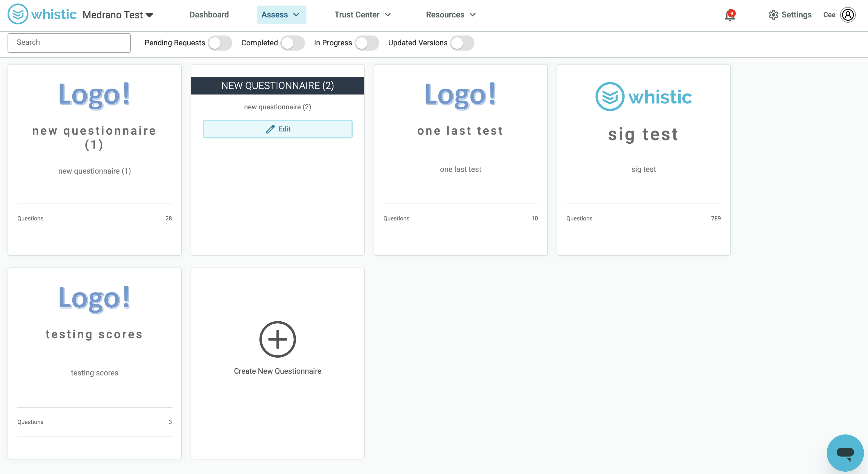Click the Whistic logo on sig test card
Screen dimensions: 868x474
[x=643, y=97]
